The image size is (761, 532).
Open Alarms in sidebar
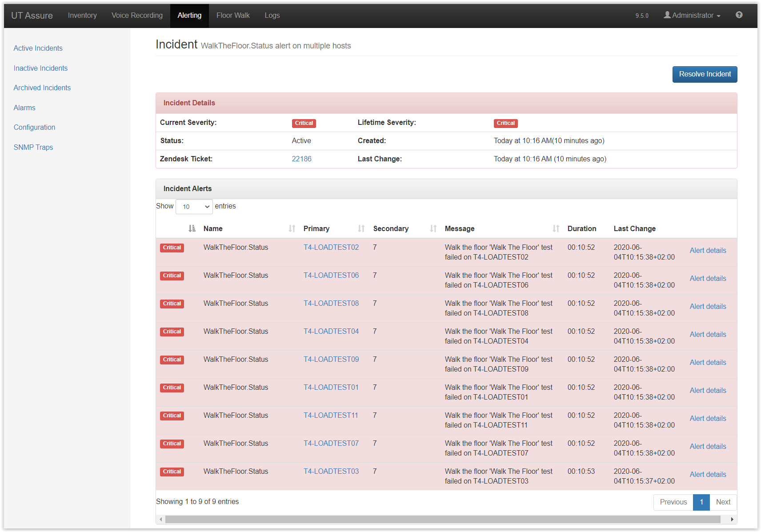pos(24,108)
